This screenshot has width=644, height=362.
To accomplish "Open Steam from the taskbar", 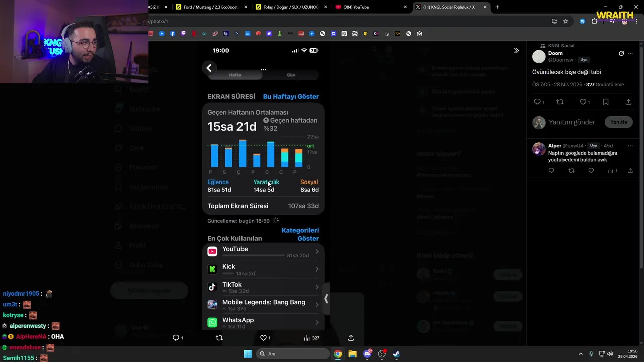I will tap(396, 354).
